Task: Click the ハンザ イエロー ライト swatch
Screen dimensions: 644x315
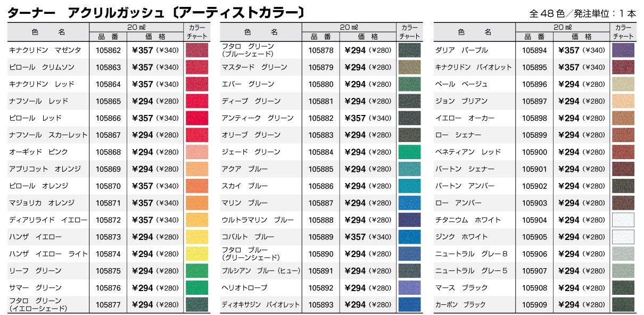Action: (196, 254)
